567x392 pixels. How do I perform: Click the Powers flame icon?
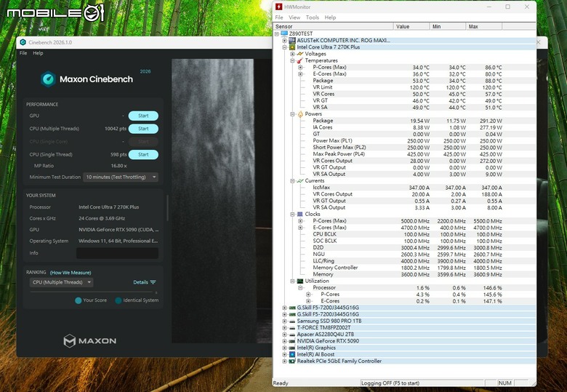tap(300, 114)
